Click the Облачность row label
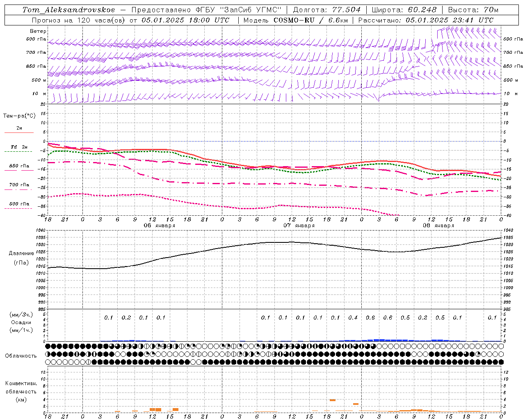This screenshot has height=420, width=525. pos(21,356)
